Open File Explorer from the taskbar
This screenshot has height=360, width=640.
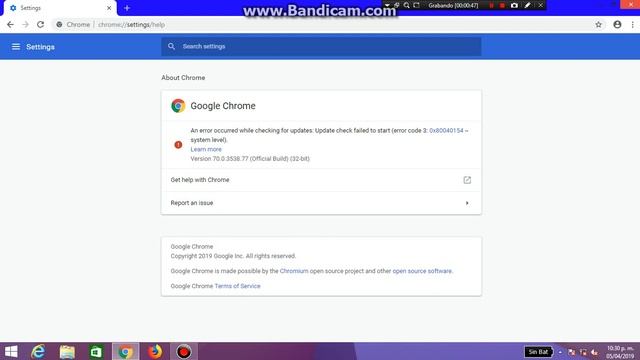point(67,351)
